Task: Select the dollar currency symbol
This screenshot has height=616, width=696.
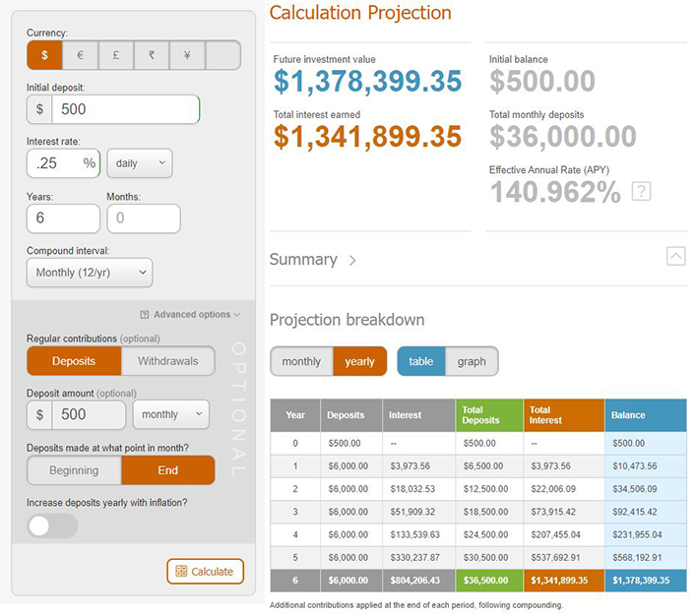Action: click(x=44, y=55)
